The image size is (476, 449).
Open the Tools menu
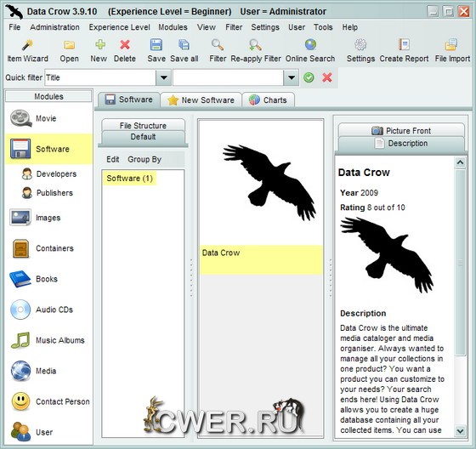click(323, 27)
